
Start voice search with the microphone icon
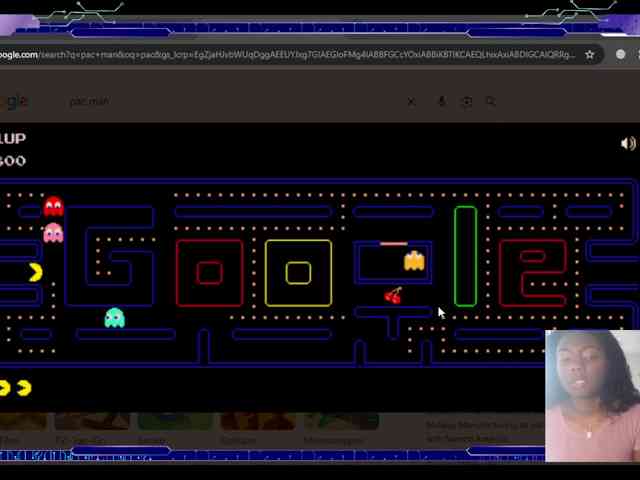tap(441, 101)
